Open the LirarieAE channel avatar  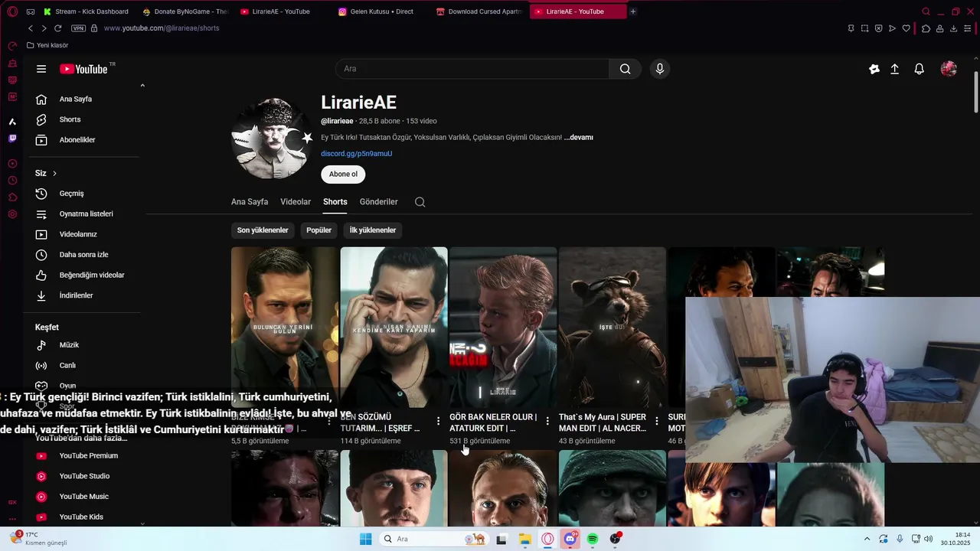271,139
